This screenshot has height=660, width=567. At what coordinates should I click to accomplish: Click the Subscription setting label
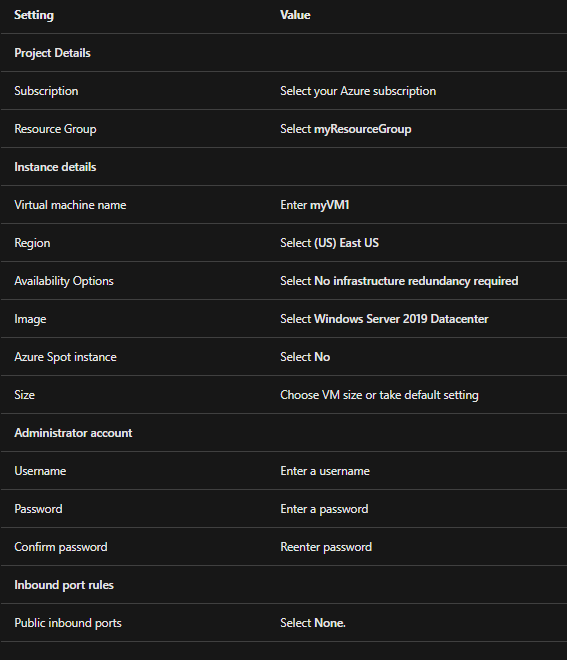[46, 91]
